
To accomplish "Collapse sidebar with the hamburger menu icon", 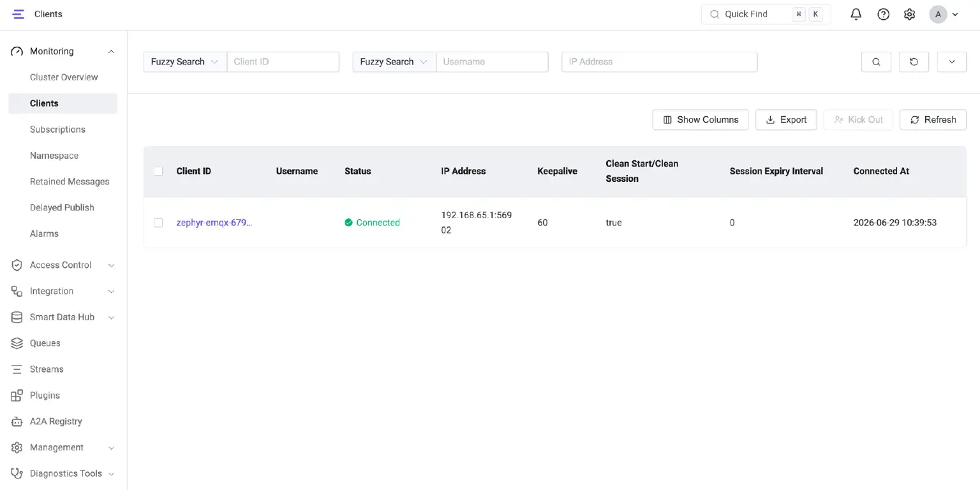I will 18,14.
